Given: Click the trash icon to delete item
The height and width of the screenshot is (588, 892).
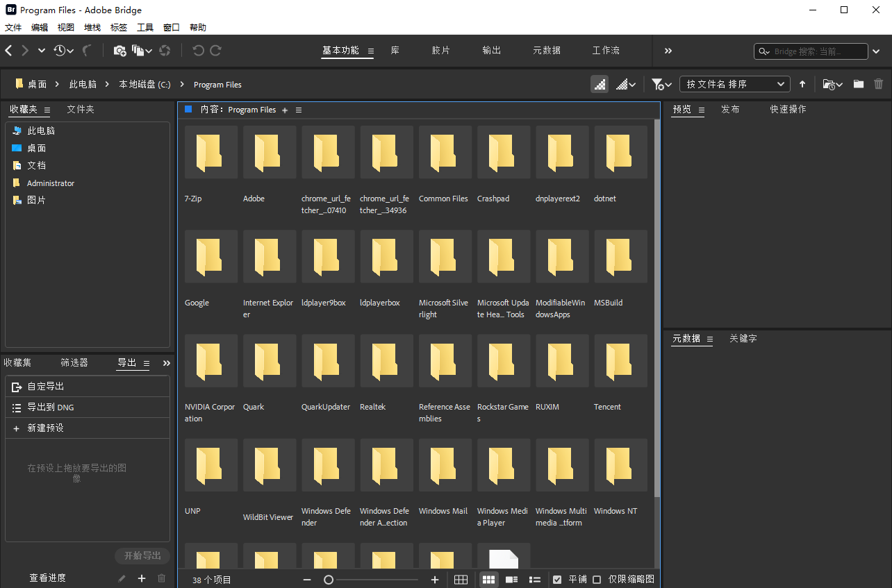Looking at the screenshot, I should tap(879, 84).
